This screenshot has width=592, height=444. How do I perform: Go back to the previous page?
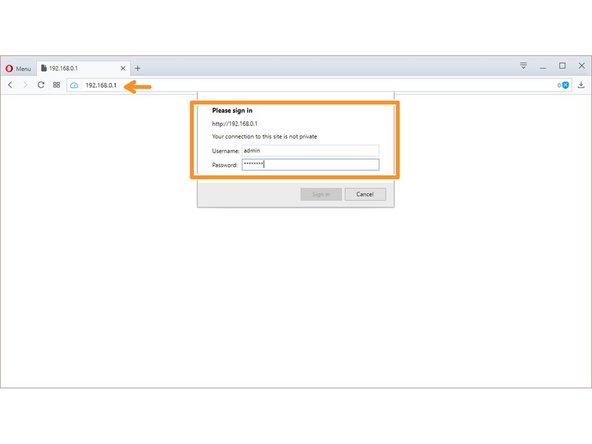(x=10, y=85)
